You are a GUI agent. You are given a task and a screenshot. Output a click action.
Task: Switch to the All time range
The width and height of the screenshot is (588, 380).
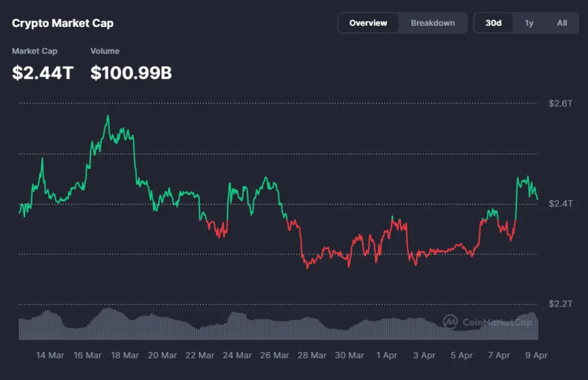tap(562, 23)
